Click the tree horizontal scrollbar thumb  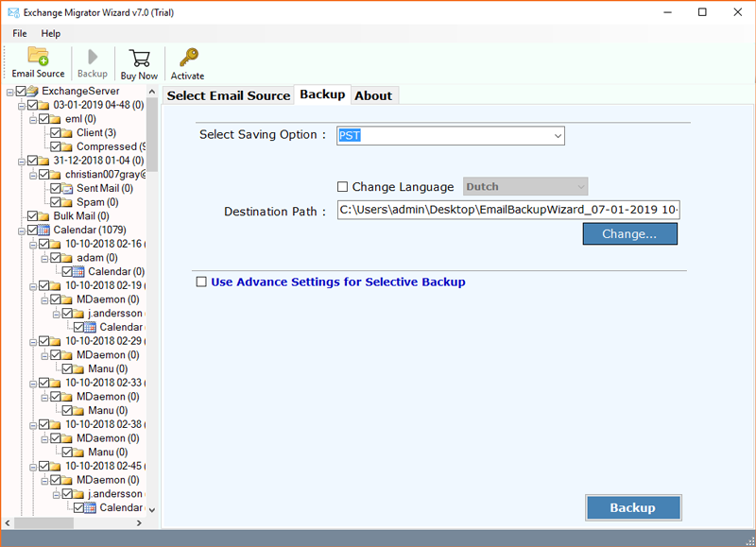coord(43,522)
